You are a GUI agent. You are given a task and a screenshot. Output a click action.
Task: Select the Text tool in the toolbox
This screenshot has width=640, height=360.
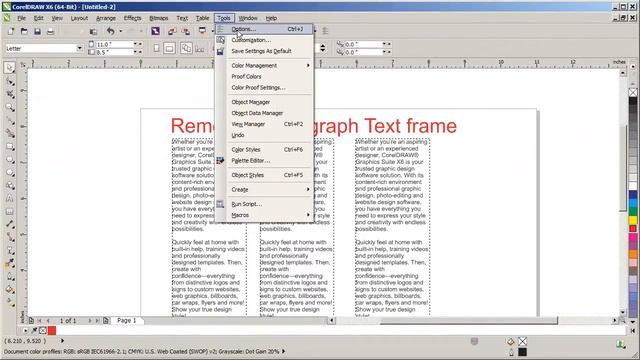10,199
